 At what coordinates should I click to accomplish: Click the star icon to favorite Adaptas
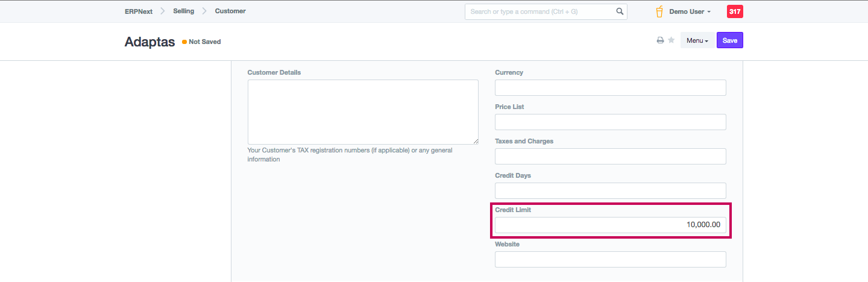tap(671, 40)
